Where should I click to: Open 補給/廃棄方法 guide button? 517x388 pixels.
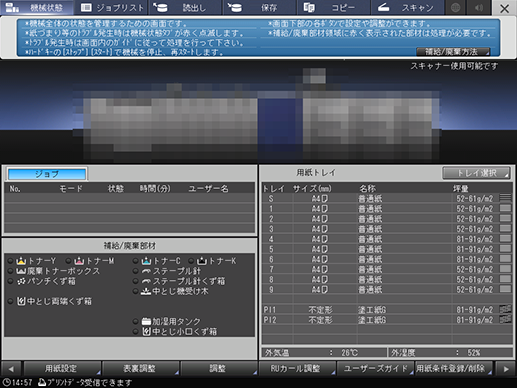point(453,52)
